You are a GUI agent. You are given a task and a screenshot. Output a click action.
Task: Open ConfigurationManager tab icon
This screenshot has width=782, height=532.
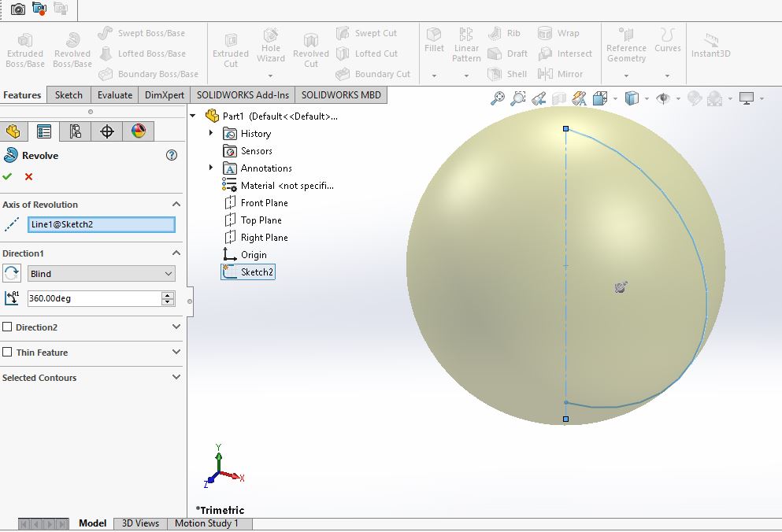tap(76, 131)
